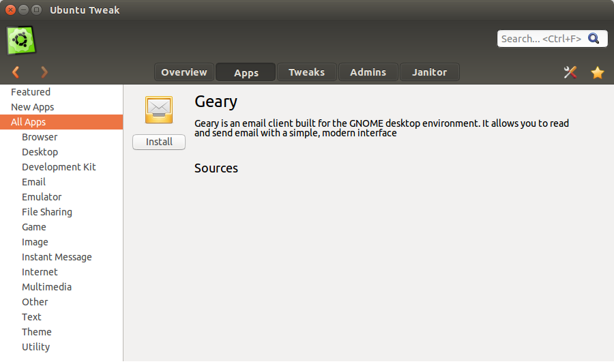Choose the Utility category
614x364 pixels.
61,347
